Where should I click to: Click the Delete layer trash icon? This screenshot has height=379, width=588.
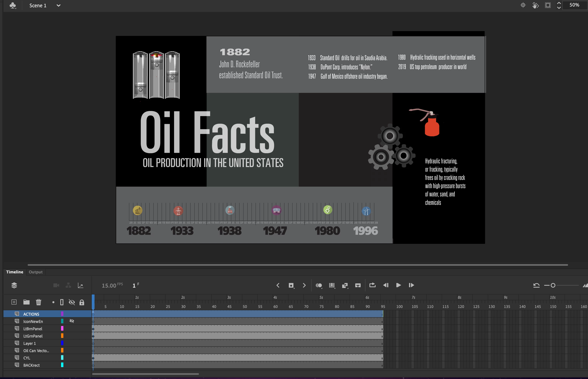click(x=38, y=302)
